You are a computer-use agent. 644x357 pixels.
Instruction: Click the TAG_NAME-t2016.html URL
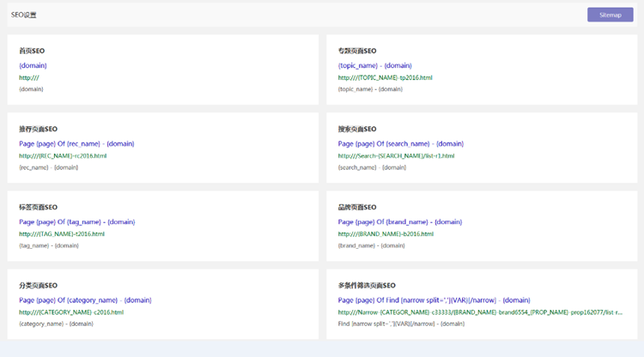pyautogui.click(x=62, y=233)
